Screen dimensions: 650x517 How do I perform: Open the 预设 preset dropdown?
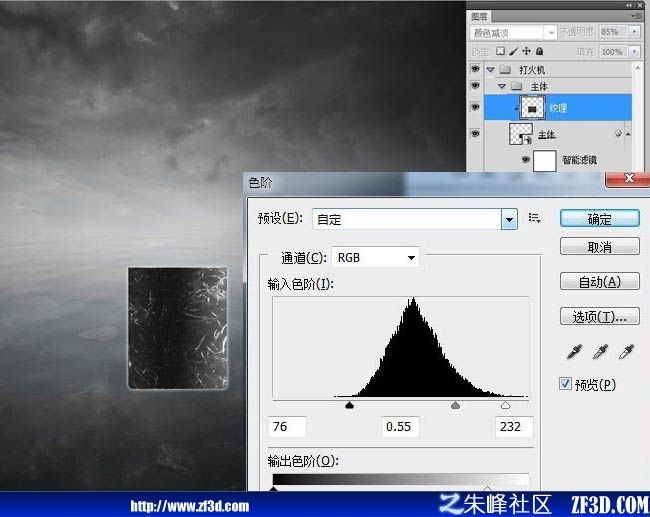click(x=509, y=219)
